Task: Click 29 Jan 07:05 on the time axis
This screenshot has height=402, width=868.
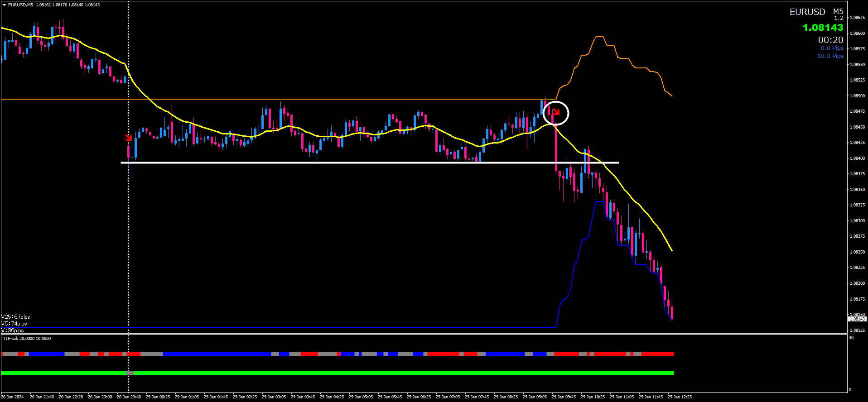Action: [x=448, y=397]
